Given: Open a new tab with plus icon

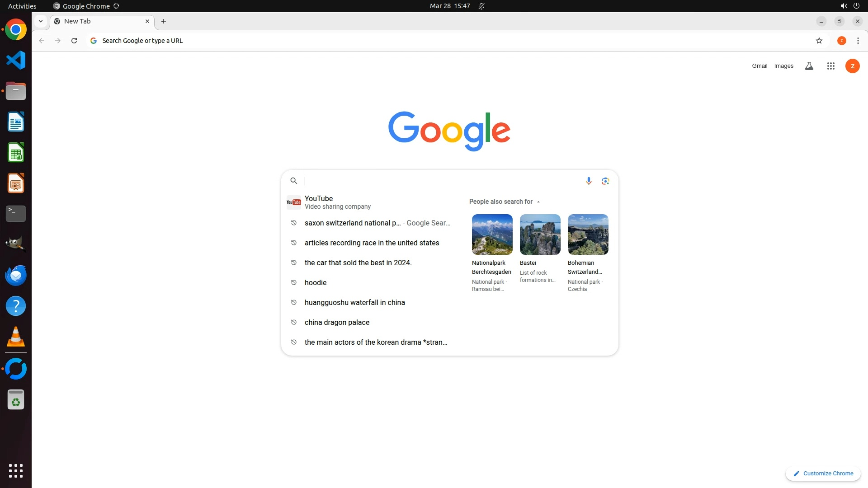Looking at the screenshot, I should pyautogui.click(x=164, y=21).
